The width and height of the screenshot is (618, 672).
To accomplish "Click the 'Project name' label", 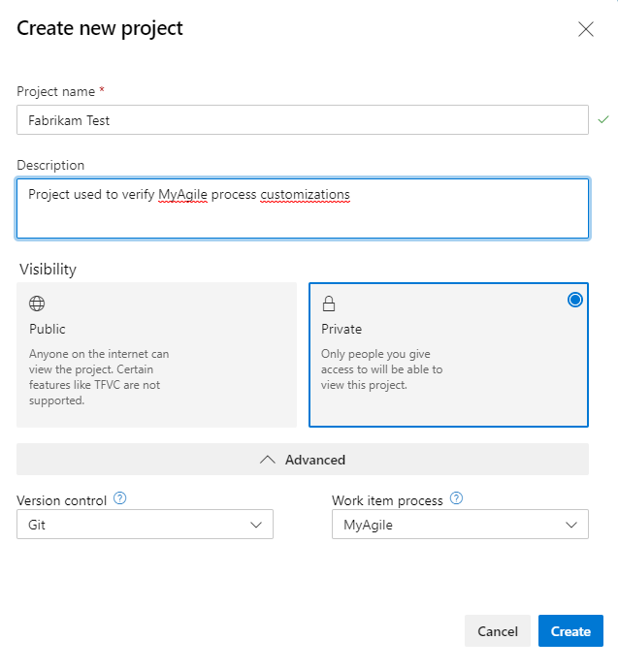I will [x=55, y=91].
